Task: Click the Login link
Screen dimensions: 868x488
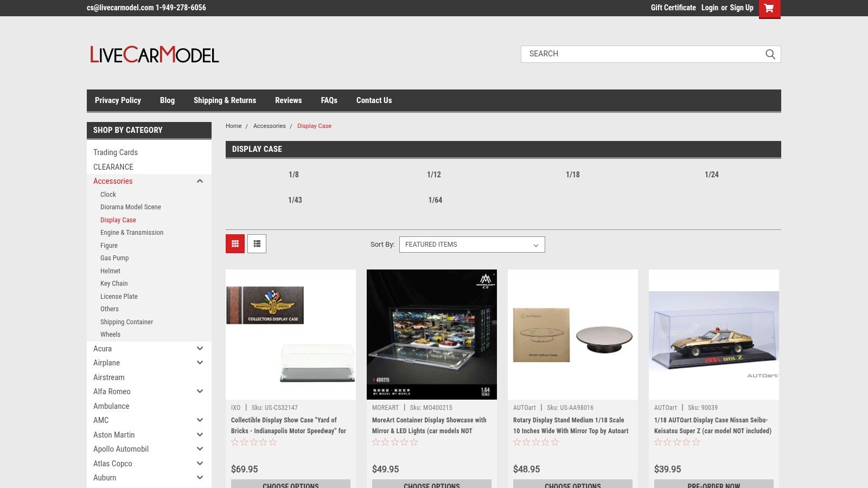Action: point(710,8)
